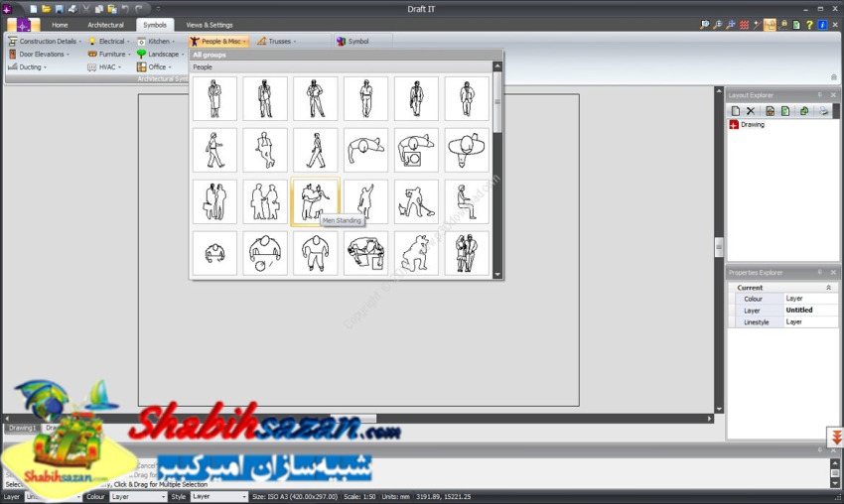The height and width of the screenshot is (504, 844).
Task: Click the printer icon in Layout Explorer toolbar
Action: pyautogui.click(x=823, y=111)
